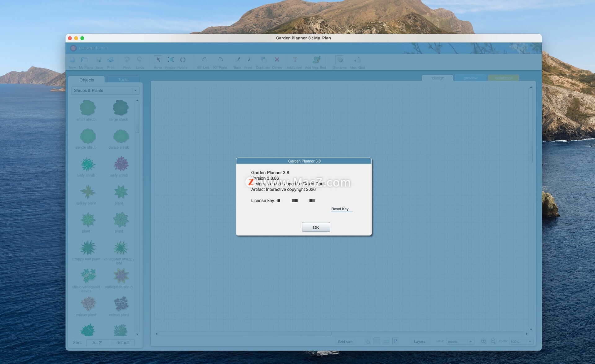Click the canvas scroll-right arrow
This screenshot has width=595, height=364.
(527, 334)
